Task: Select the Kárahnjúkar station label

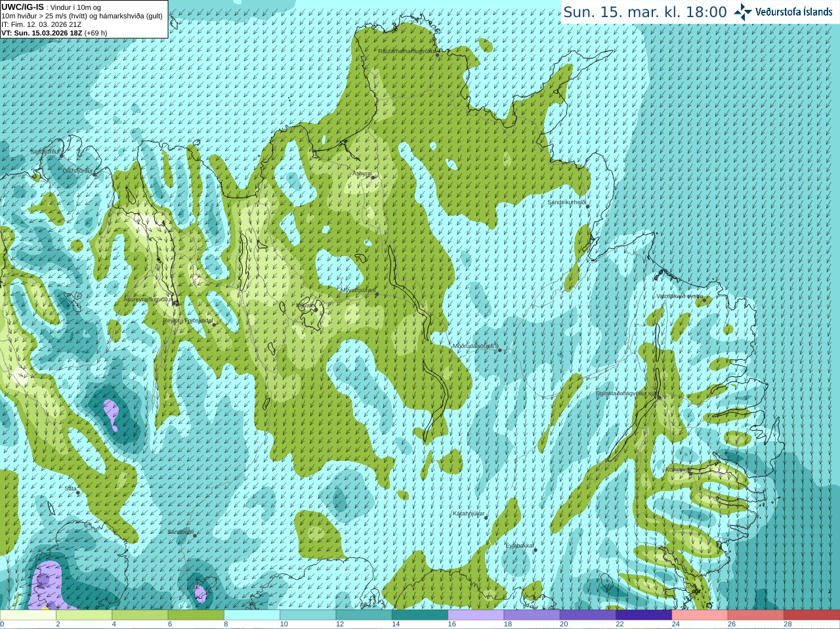Action: point(469,513)
